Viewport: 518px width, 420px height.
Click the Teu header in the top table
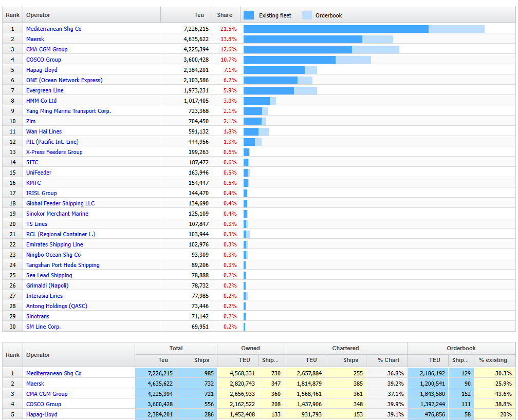(199, 15)
